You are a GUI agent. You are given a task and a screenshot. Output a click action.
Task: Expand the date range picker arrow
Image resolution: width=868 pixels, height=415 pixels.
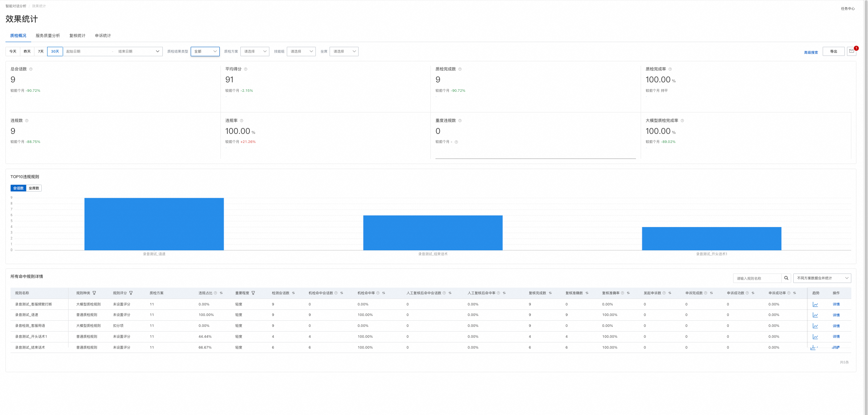click(157, 52)
